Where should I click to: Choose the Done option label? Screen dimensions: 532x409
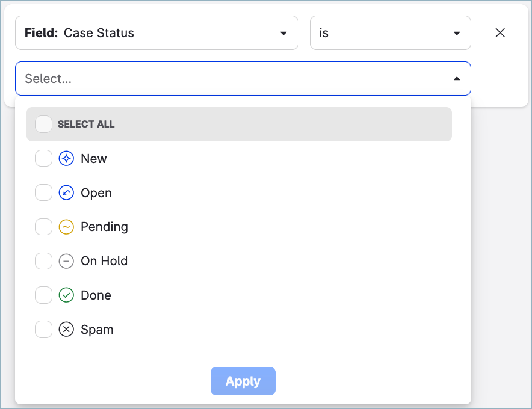96,295
